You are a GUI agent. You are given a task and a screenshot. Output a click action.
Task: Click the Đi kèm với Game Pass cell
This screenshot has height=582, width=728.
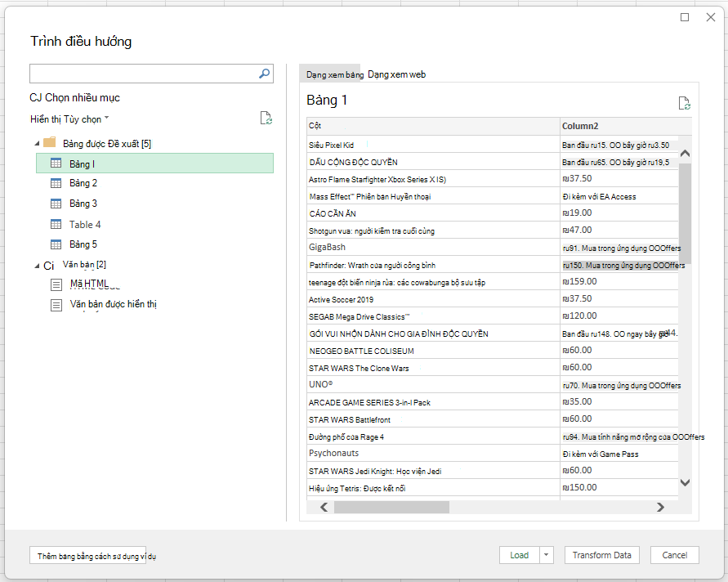pos(619,454)
